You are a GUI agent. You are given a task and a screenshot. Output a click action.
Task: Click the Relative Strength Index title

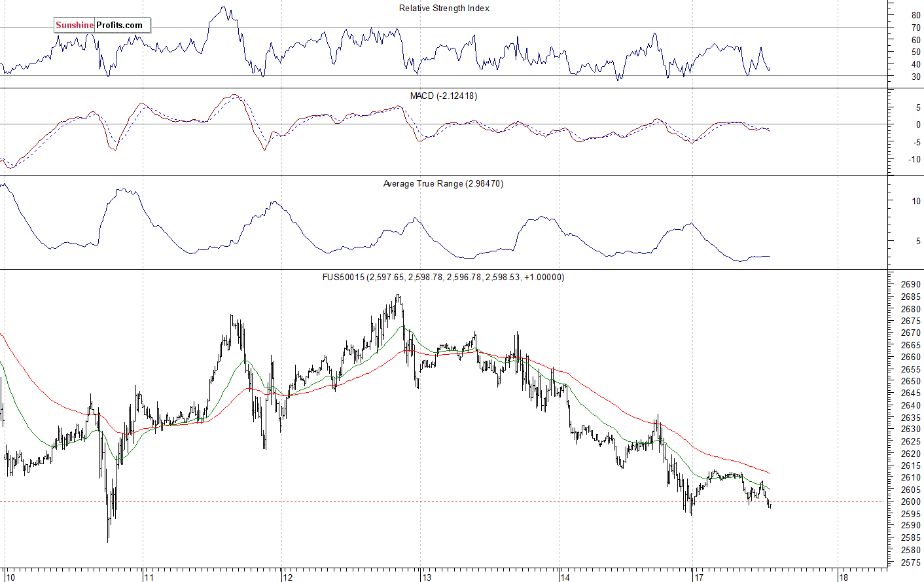coord(444,9)
